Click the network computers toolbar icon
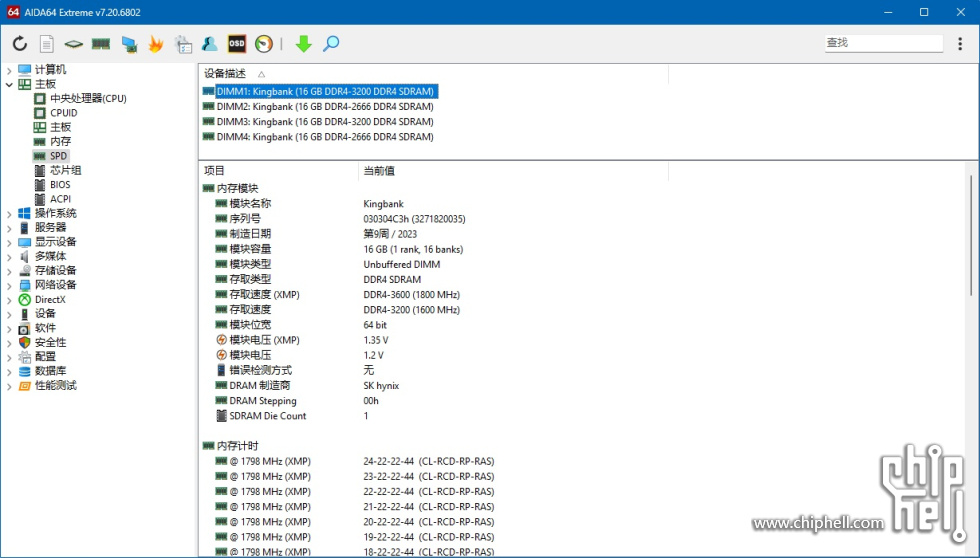 point(129,44)
